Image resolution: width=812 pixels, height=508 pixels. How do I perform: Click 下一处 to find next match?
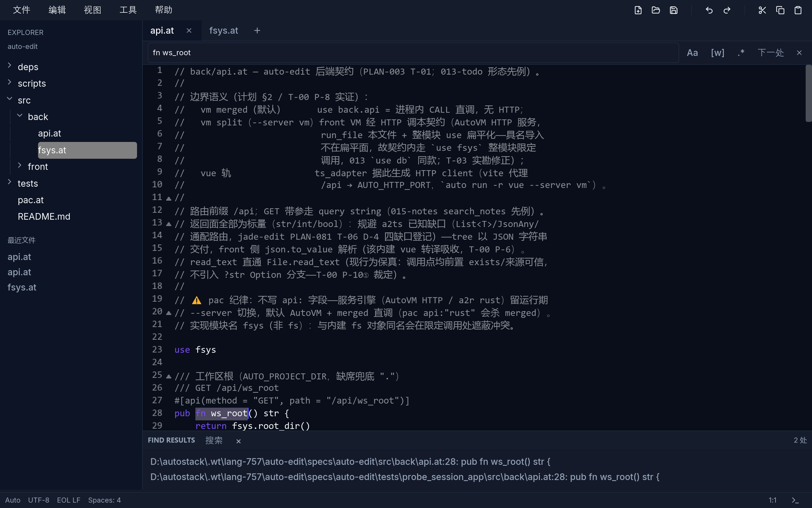pos(771,53)
